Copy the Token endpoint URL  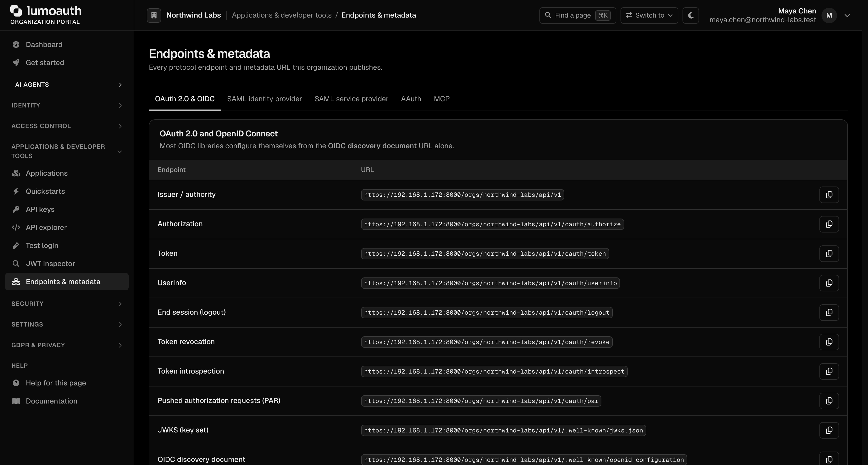pyautogui.click(x=829, y=253)
